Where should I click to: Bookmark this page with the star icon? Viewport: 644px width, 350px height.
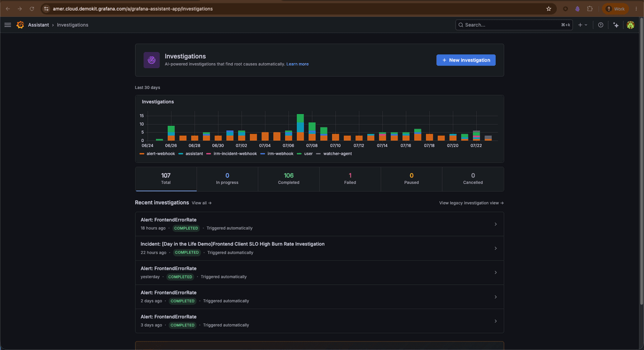(549, 8)
